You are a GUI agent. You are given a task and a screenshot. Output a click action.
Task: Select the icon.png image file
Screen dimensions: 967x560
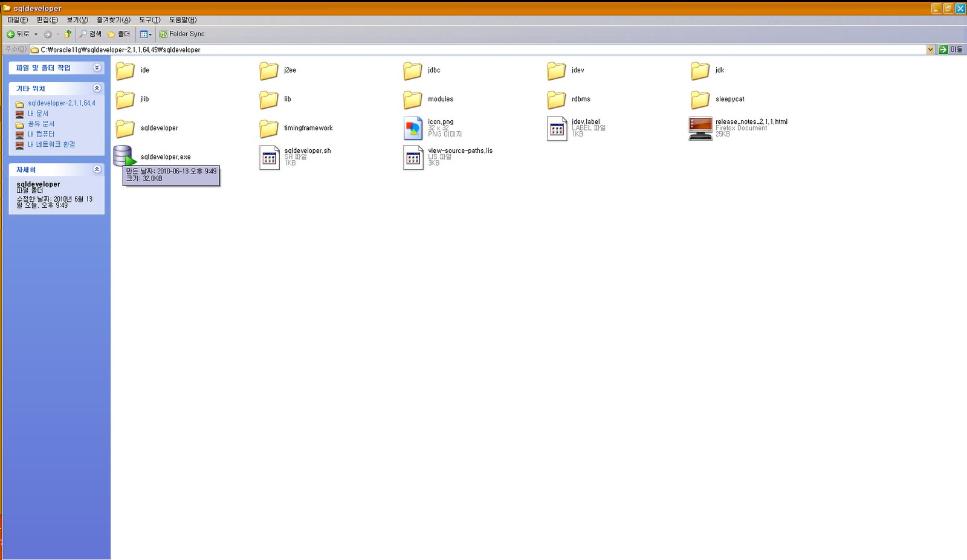(x=413, y=127)
